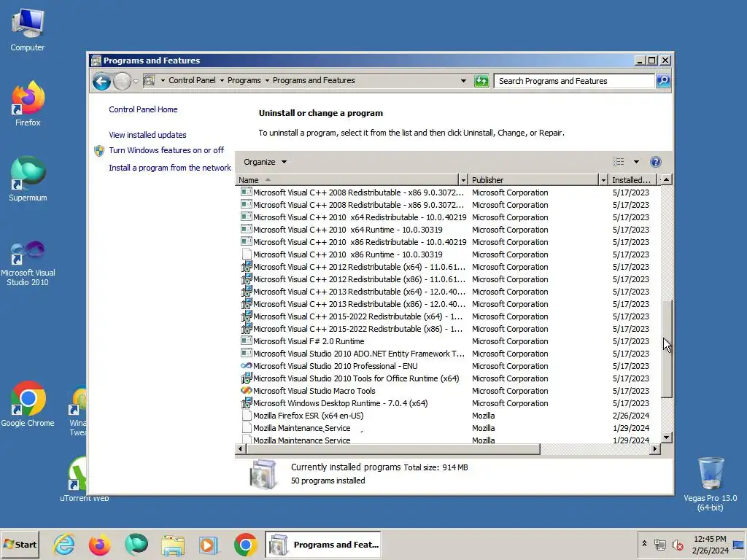747x560 pixels.
Task: Click Control Panel breadcrumb item
Action: 192,80
